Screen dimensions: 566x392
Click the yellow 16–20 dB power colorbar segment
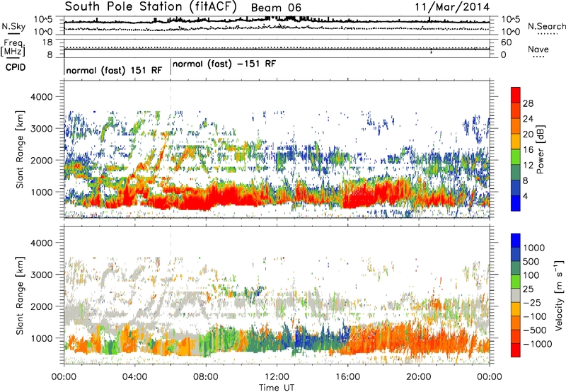pyautogui.click(x=516, y=141)
